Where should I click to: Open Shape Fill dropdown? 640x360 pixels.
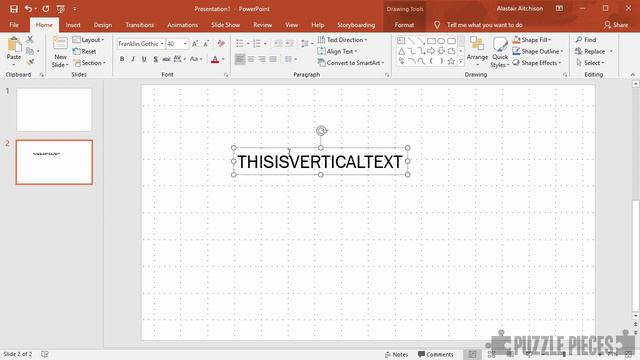[532, 40]
